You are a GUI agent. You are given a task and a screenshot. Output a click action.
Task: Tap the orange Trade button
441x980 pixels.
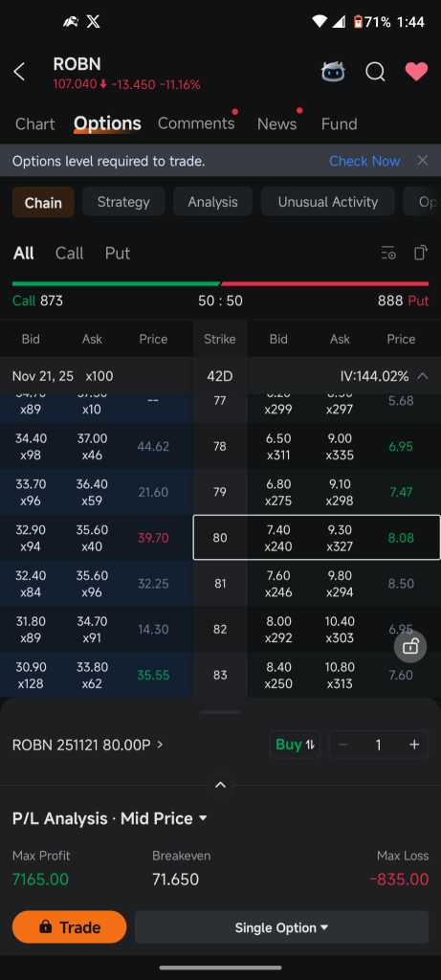click(69, 926)
